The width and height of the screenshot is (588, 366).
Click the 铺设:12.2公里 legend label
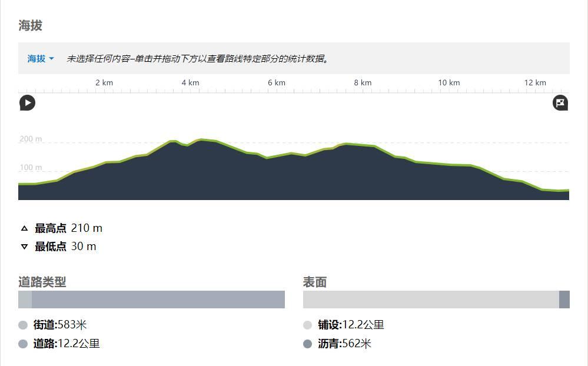click(351, 325)
